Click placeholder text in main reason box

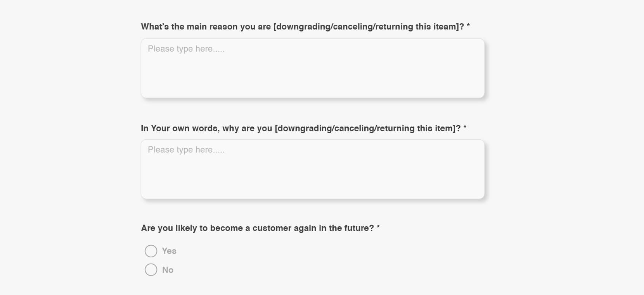point(186,49)
